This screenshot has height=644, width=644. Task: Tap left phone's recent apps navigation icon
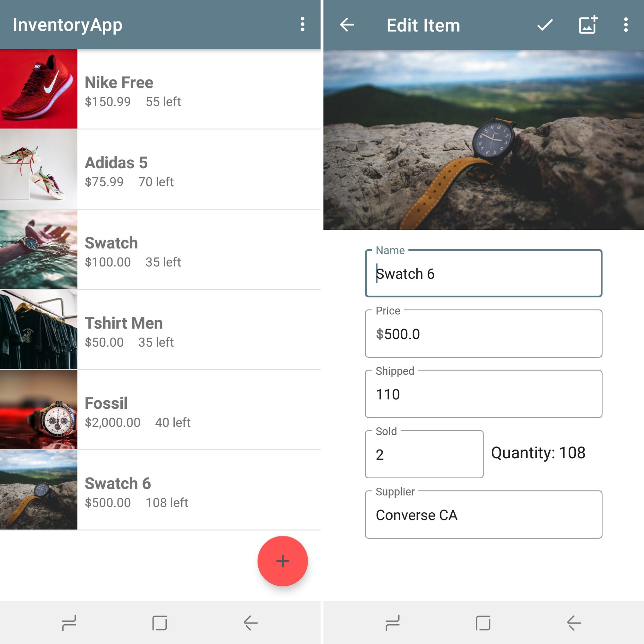pyautogui.click(x=69, y=623)
